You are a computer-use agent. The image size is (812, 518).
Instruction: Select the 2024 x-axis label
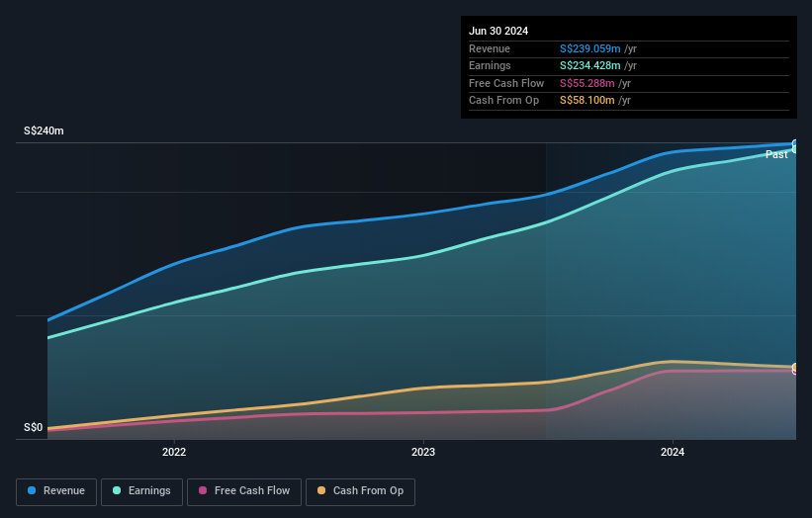673,452
